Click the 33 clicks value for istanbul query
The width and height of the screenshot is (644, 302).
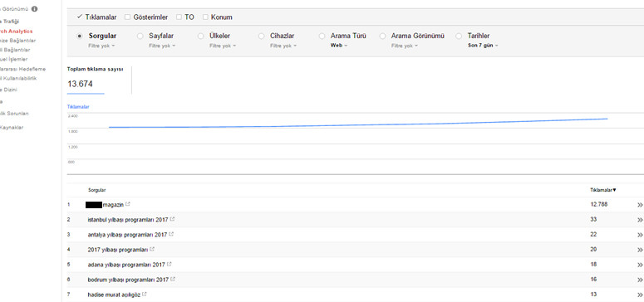click(593, 220)
